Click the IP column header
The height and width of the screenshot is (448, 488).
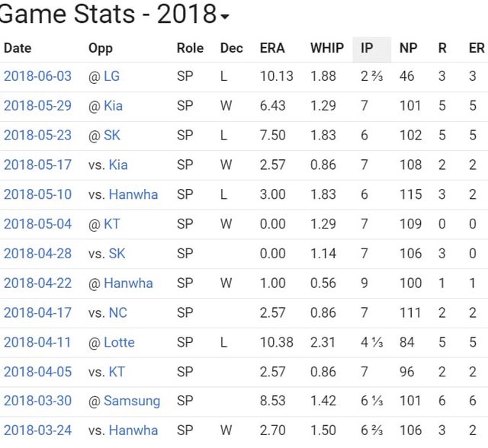coord(367,48)
